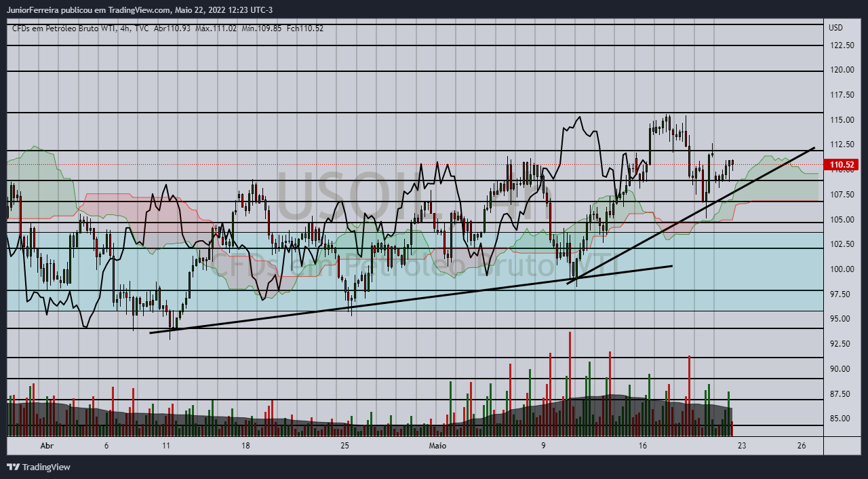Image resolution: width=868 pixels, height=479 pixels.
Task: Click the Abr month label on time axis
Action: 47,446
